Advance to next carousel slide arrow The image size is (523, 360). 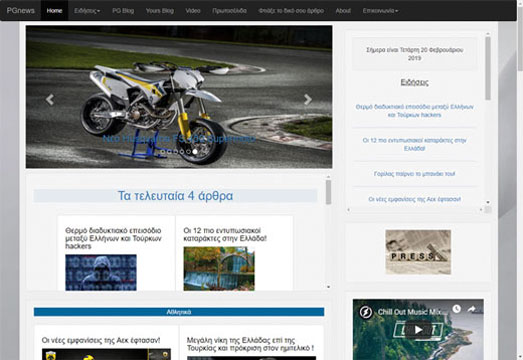pos(308,99)
